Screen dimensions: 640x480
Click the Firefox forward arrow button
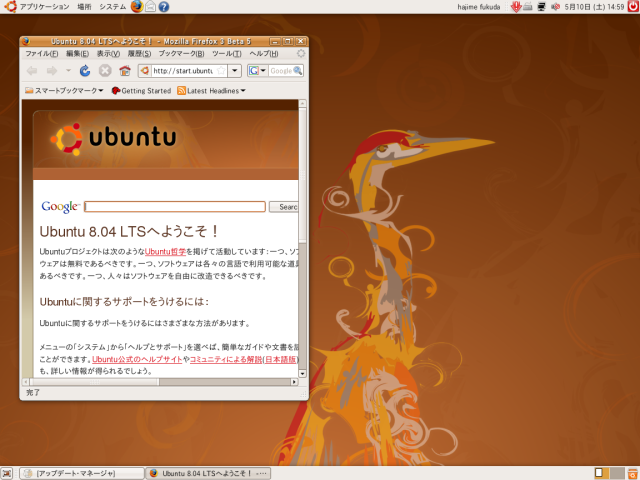pyautogui.click(x=52, y=71)
